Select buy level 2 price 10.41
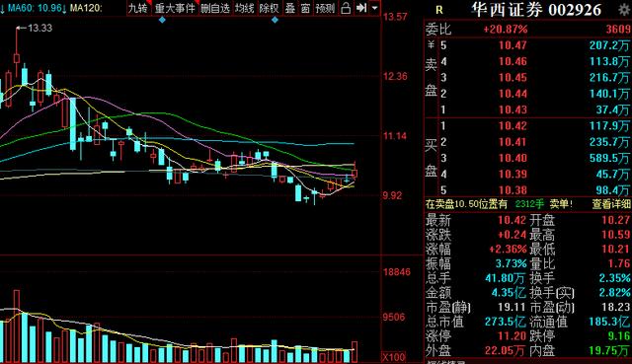The width and height of the screenshot is (632, 364). point(513,142)
